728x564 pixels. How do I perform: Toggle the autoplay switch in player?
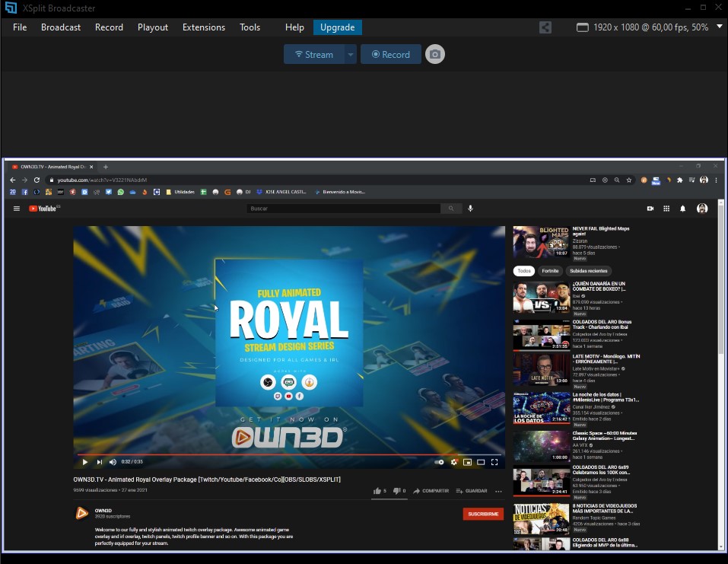pyautogui.click(x=439, y=462)
